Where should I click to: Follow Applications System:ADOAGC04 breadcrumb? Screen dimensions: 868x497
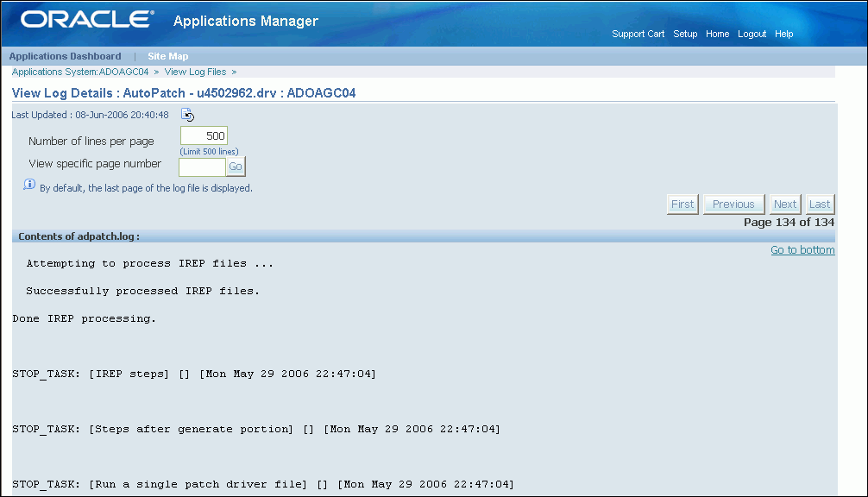pyautogui.click(x=80, y=72)
